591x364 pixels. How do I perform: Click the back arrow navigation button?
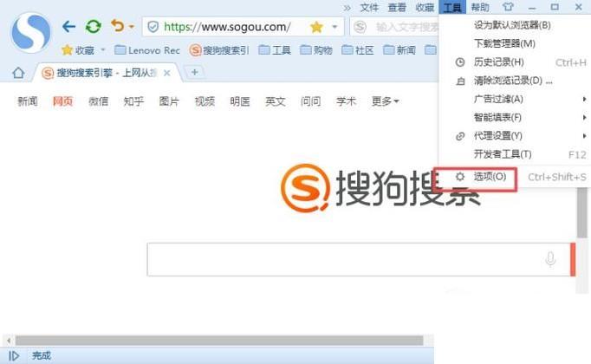point(69,27)
